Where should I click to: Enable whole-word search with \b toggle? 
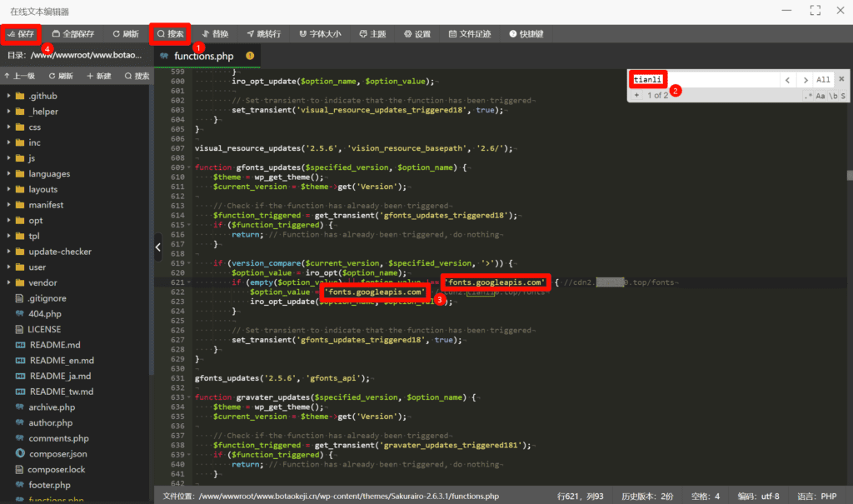click(833, 96)
